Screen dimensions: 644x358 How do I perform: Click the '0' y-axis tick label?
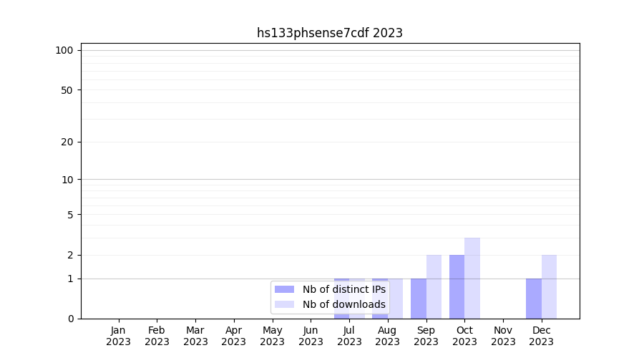click(x=70, y=319)
